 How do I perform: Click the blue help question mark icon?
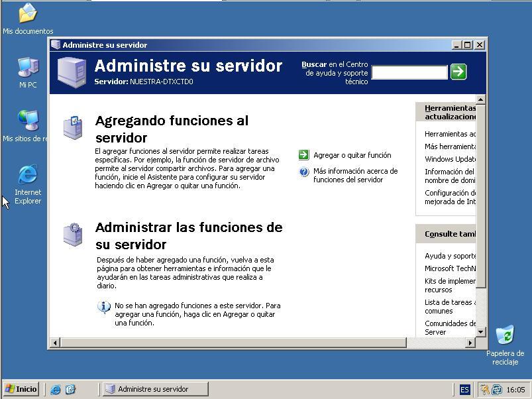pyautogui.click(x=304, y=172)
